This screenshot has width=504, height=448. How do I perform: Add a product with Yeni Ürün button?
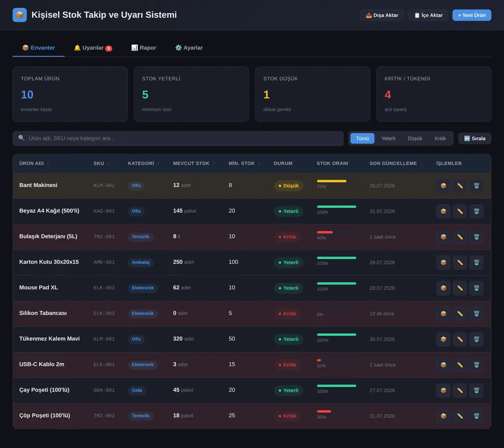pos(472,15)
